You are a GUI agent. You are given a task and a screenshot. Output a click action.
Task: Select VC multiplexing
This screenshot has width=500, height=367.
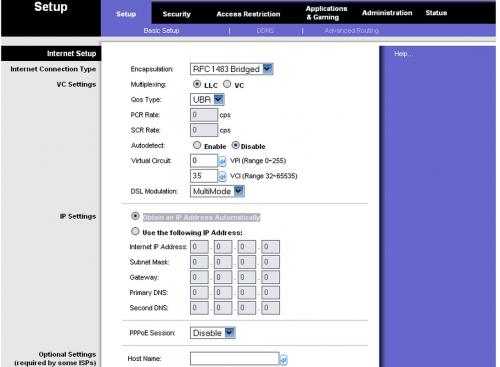click(x=227, y=84)
